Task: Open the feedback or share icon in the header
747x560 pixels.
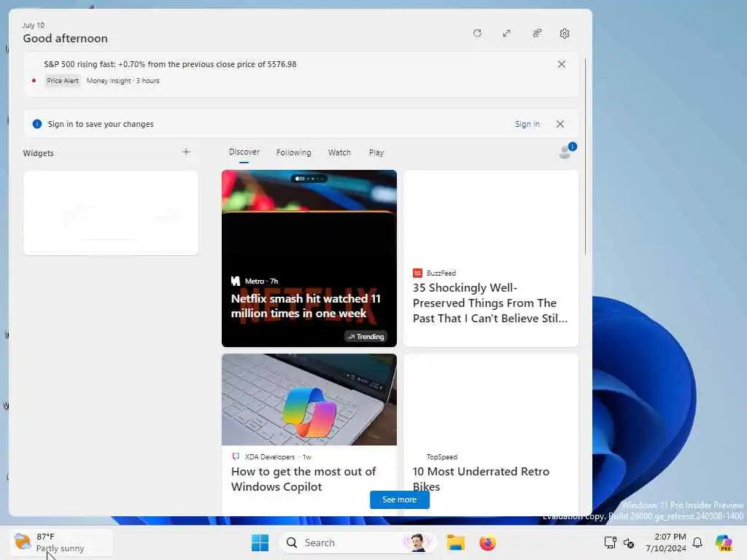Action: click(537, 34)
